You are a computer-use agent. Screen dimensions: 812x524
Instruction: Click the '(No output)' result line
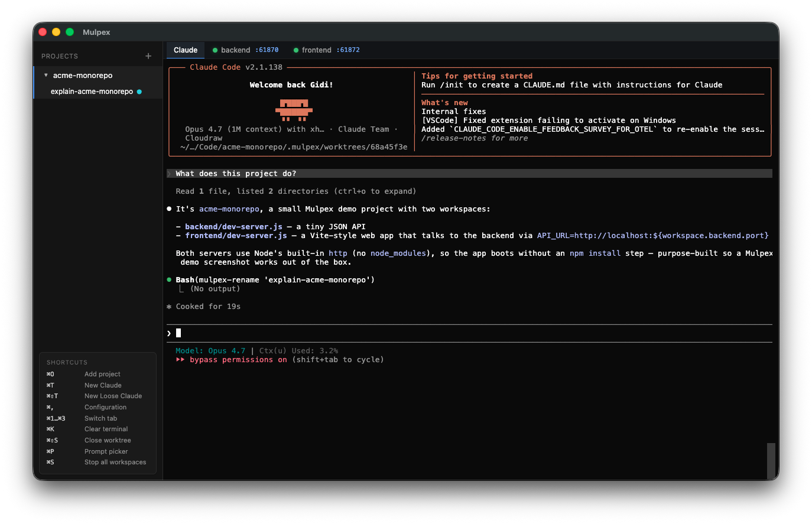[215, 289]
